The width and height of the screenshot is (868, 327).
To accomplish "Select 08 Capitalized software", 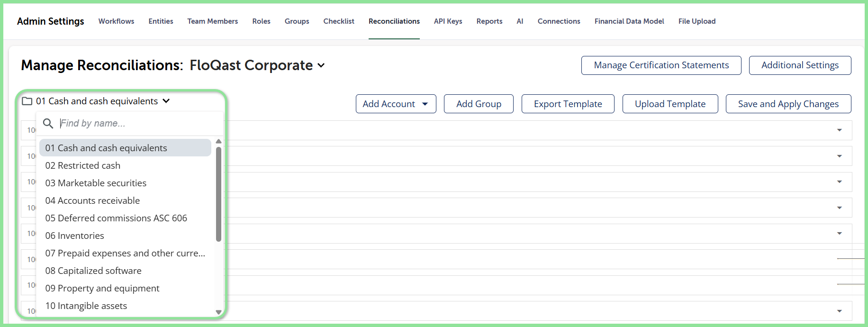I will [x=125, y=271].
